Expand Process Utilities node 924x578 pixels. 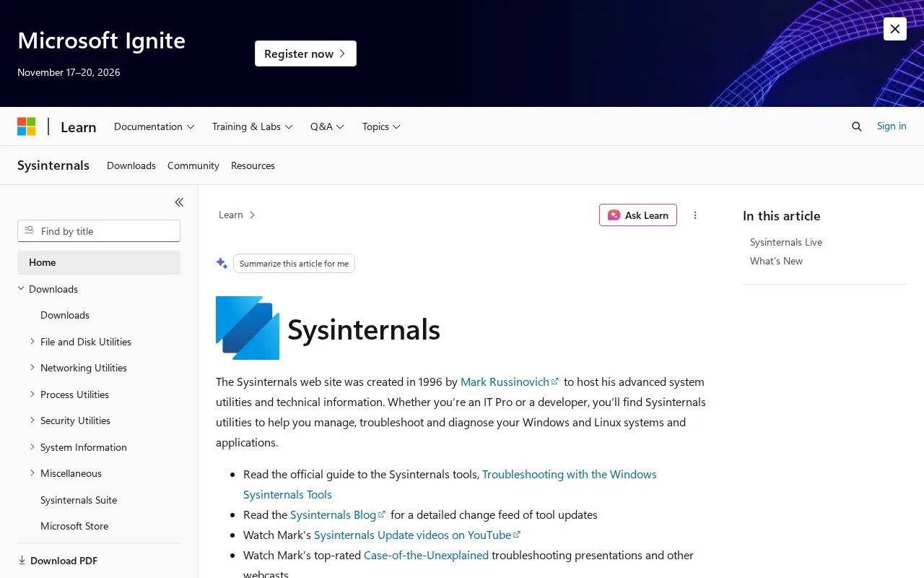(x=32, y=394)
